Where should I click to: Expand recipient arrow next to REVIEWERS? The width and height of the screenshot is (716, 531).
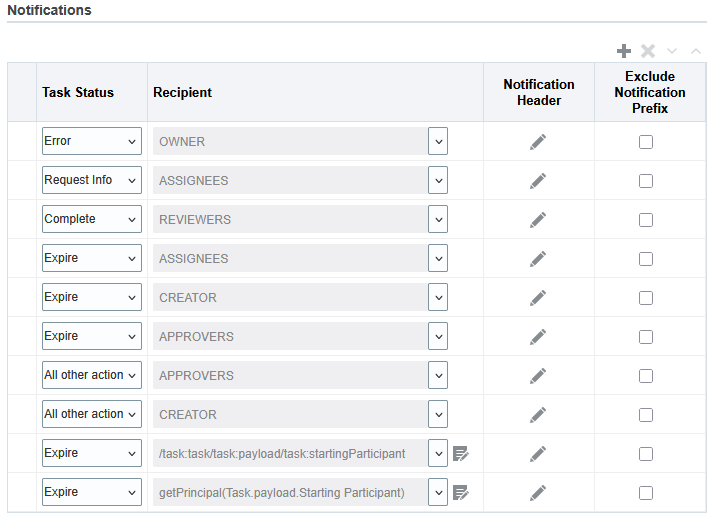[438, 219]
